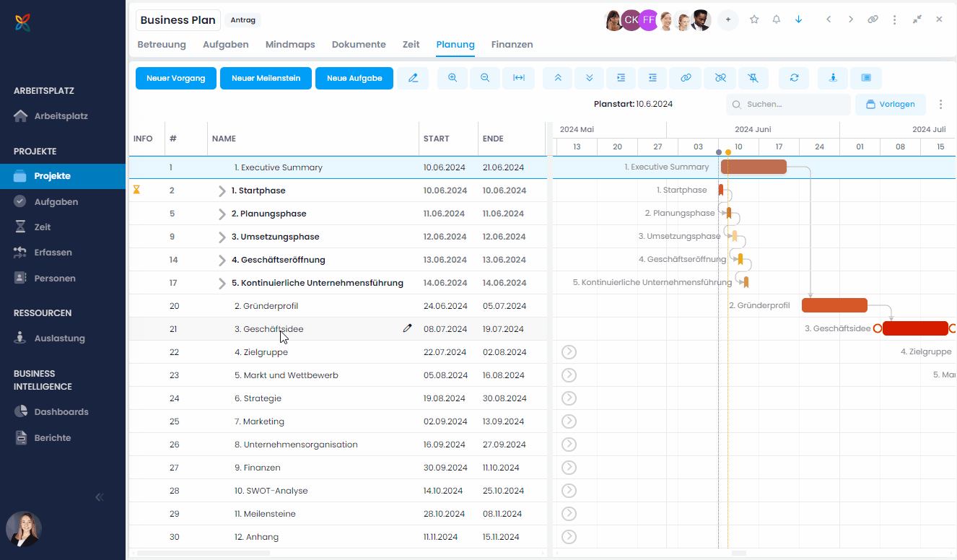Expand 5. Kontinuierliche Unternehmensführung group
The width and height of the screenshot is (957, 560).
222,284
